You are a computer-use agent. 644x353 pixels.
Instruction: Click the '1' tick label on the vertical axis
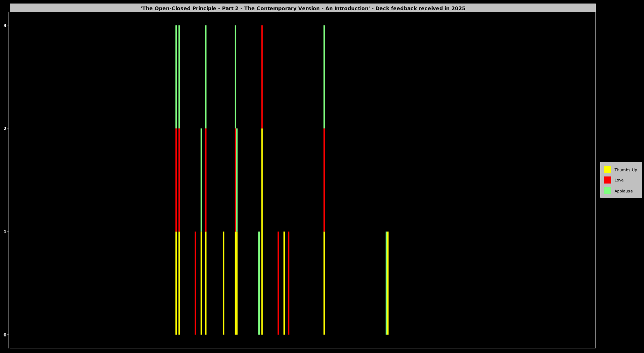click(5, 232)
